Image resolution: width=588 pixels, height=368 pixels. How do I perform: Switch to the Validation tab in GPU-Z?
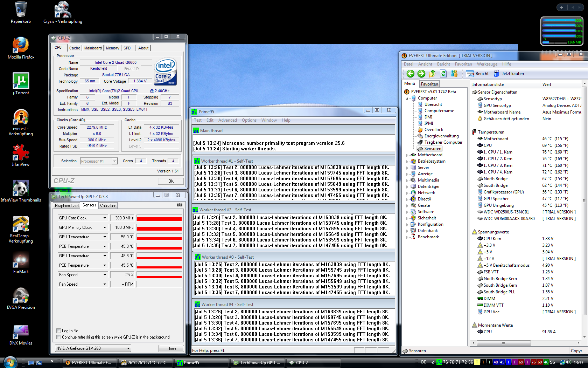(x=108, y=206)
